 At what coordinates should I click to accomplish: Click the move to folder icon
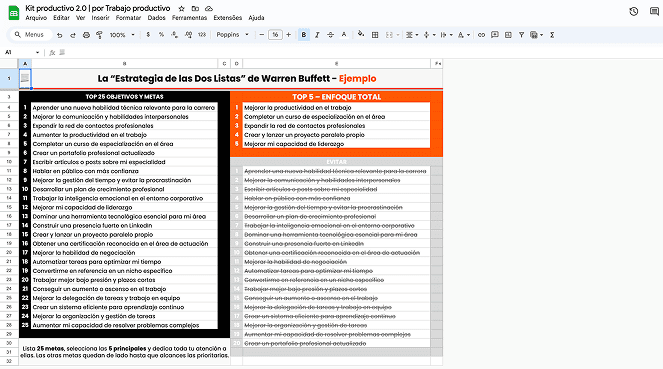pyautogui.click(x=195, y=8)
